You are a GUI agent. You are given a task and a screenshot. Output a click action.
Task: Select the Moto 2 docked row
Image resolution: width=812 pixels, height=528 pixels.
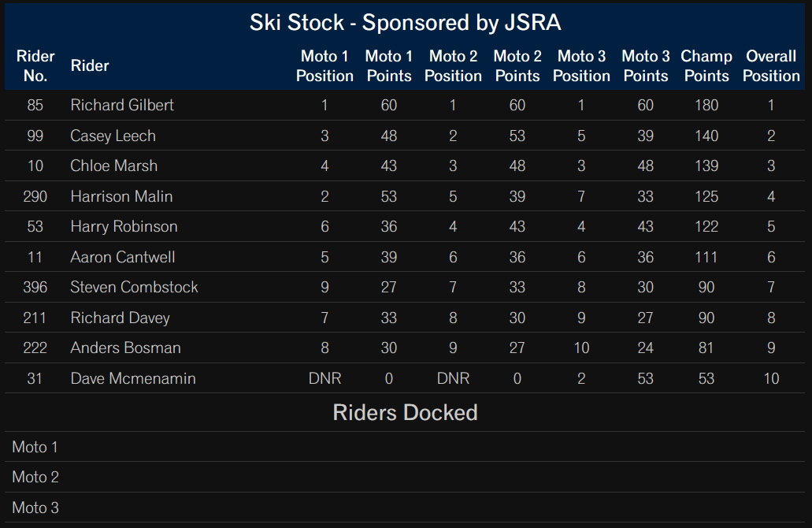pos(405,477)
